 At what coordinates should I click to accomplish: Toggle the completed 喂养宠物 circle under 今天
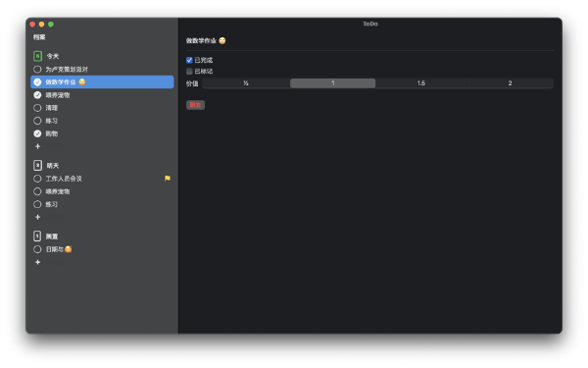37,95
